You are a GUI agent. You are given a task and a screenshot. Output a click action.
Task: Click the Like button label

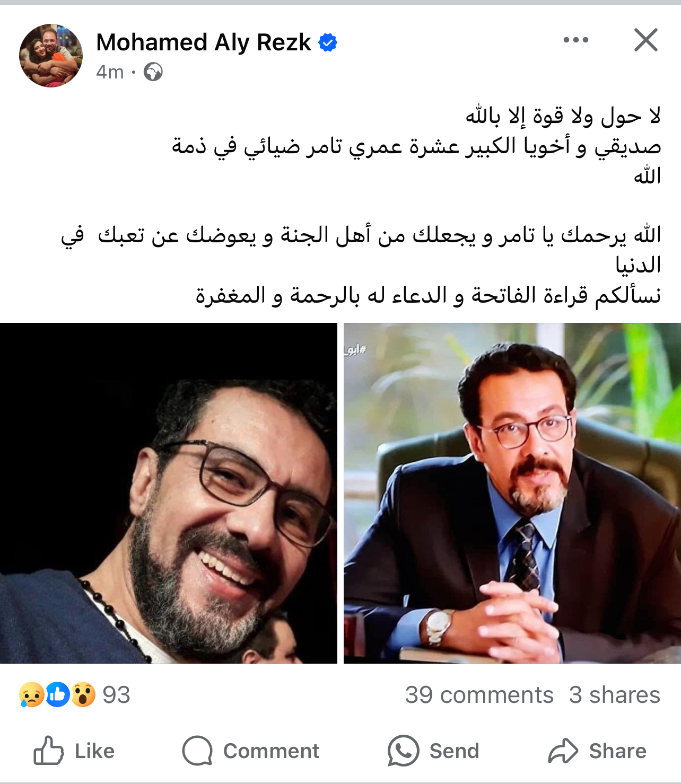click(x=94, y=751)
